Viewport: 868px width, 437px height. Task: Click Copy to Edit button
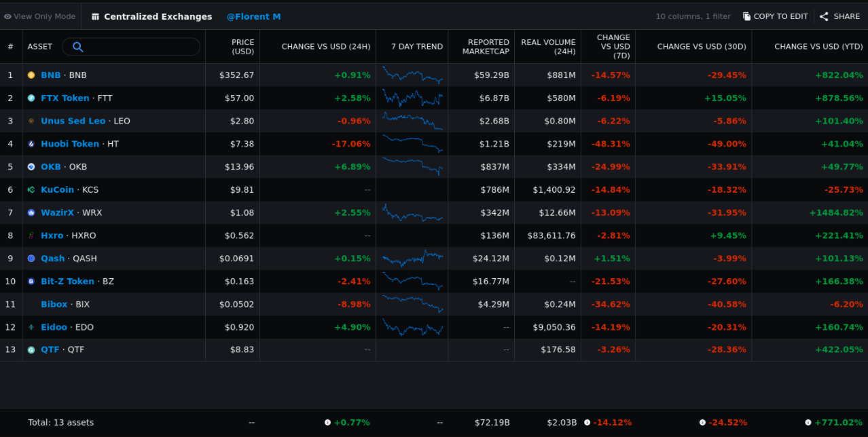(775, 16)
